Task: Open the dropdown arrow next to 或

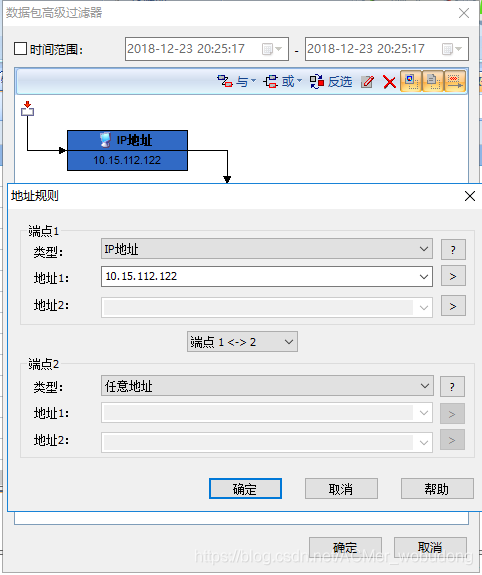Action: pyautogui.click(x=299, y=81)
